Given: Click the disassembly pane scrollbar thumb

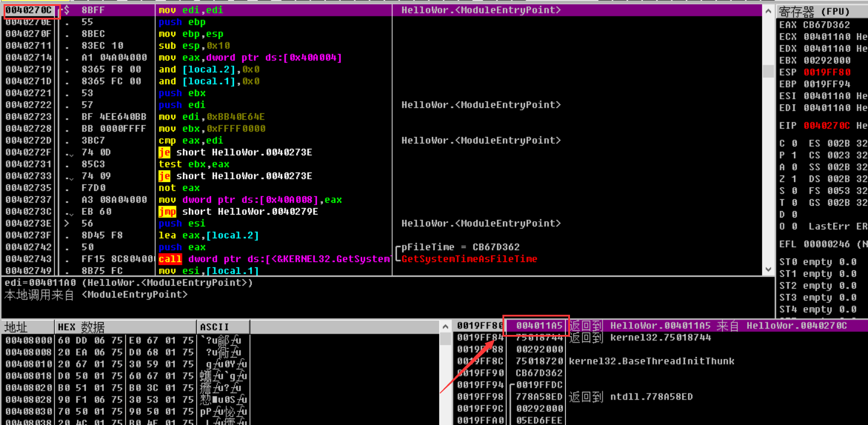Looking at the screenshot, I should pos(768,71).
